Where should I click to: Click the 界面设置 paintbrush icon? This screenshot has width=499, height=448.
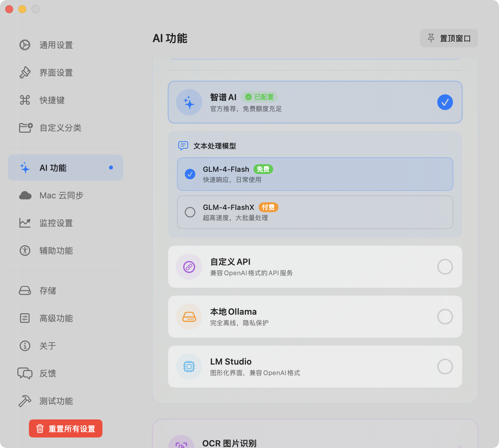tap(25, 73)
